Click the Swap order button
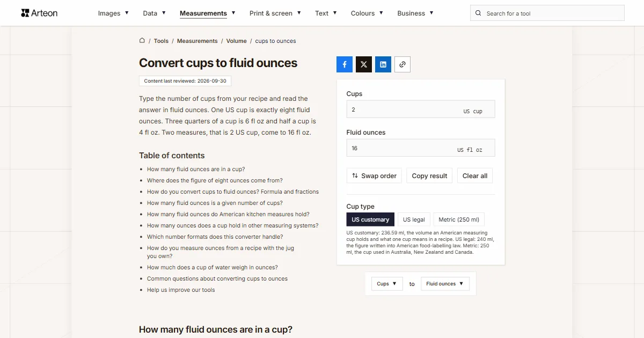Viewport: 644px width, 338px height. pyautogui.click(x=374, y=176)
